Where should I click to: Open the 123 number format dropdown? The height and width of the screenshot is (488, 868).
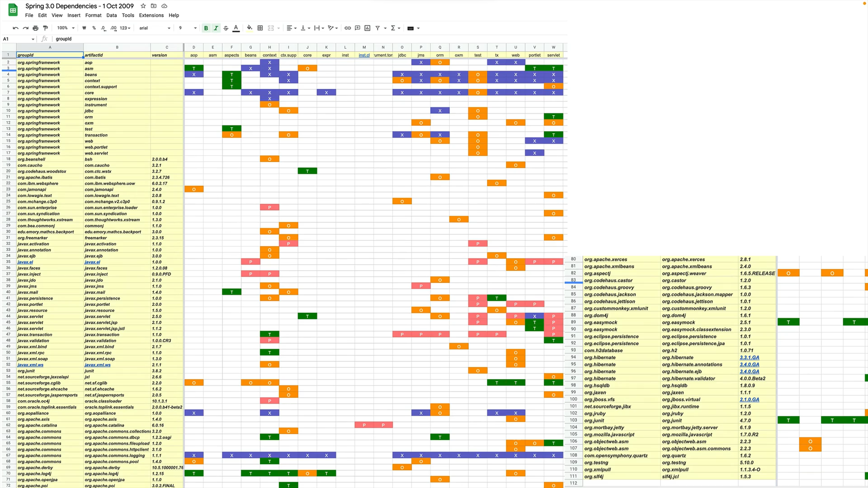(x=125, y=28)
